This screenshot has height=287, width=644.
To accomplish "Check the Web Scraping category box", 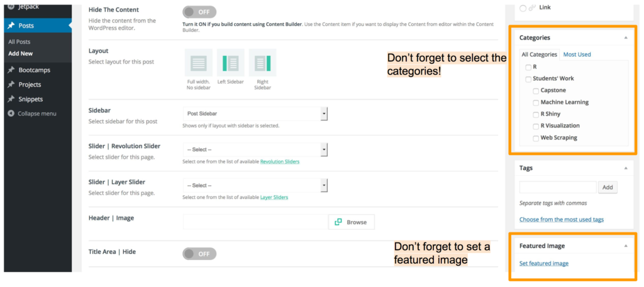I will click(x=536, y=138).
